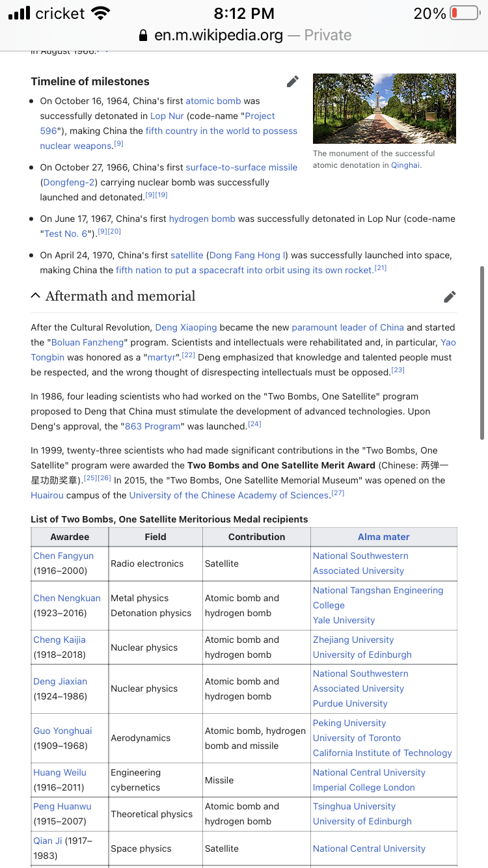This screenshot has height=868, width=488.
Task: Open the Lop Nur link
Action: pyautogui.click(x=167, y=116)
